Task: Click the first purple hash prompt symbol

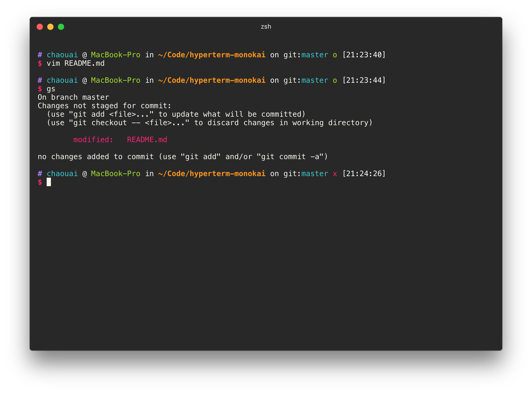Action: [x=40, y=55]
